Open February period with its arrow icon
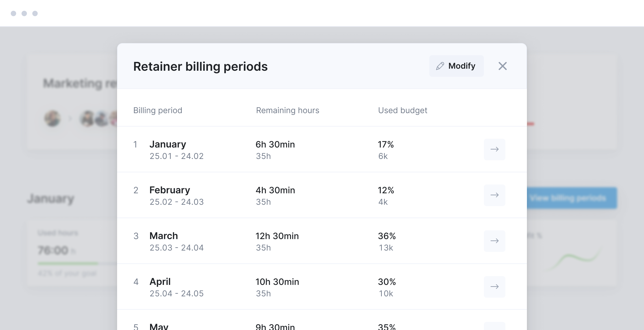 pyautogui.click(x=495, y=195)
